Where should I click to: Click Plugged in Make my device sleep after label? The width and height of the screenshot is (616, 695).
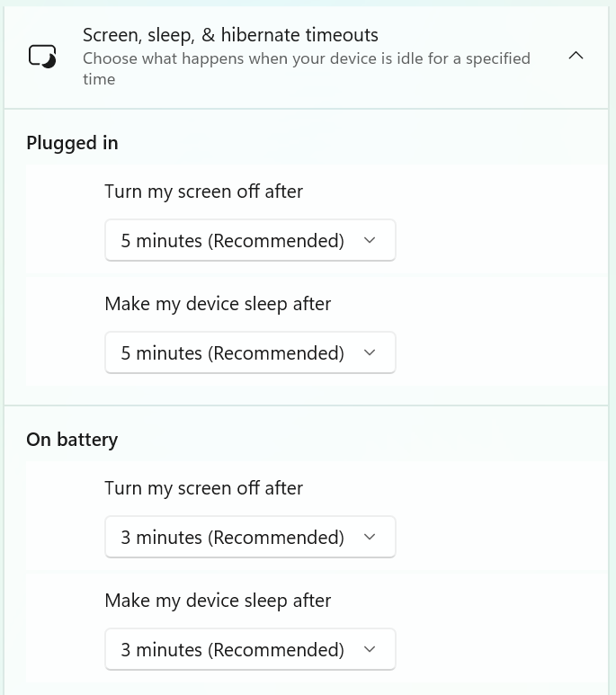[x=218, y=304]
